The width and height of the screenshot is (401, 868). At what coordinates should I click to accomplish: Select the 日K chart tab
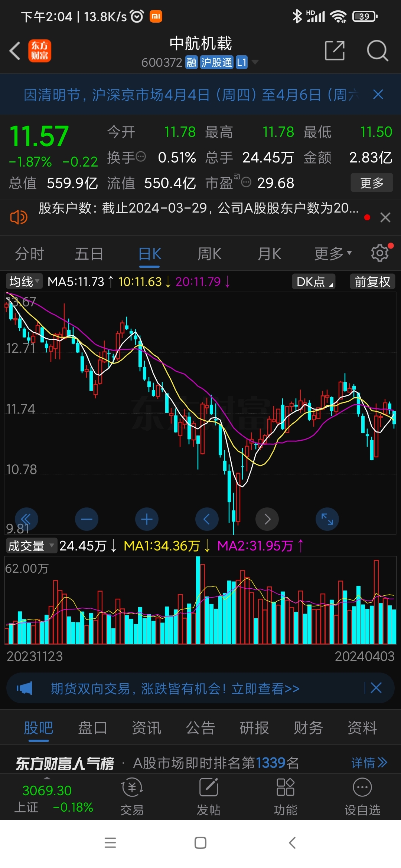click(x=150, y=254)
